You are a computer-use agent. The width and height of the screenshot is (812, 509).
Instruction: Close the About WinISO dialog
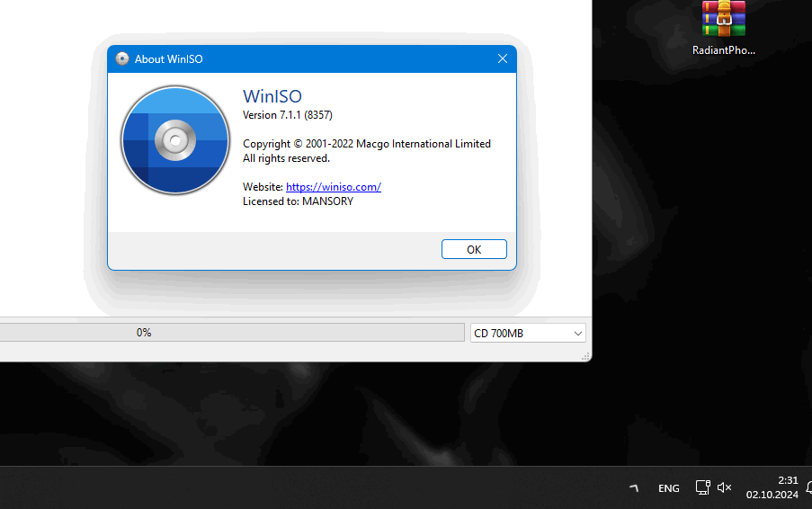(x=503, y=58)
